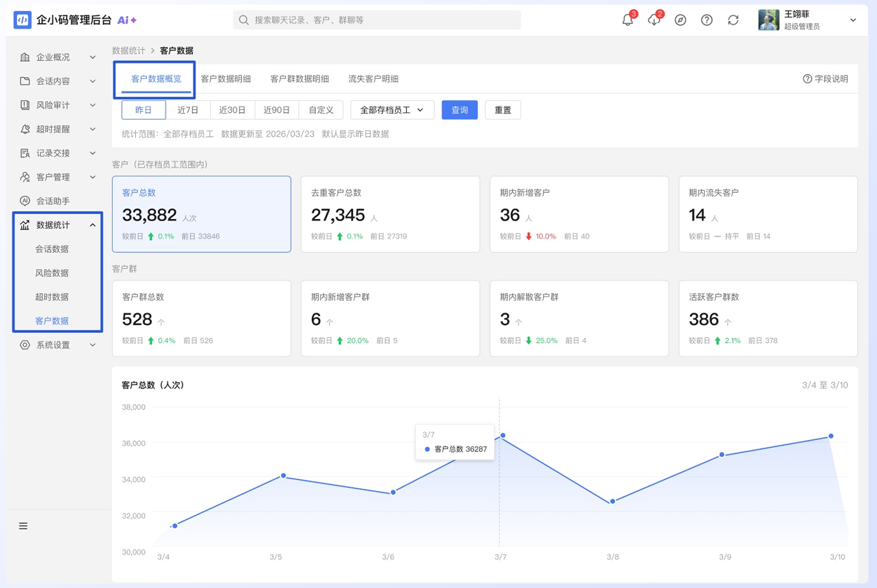The width and height of the screenshot is (877, 588).
Task: Click the refresh sync icon
Action: pos(733,20)
